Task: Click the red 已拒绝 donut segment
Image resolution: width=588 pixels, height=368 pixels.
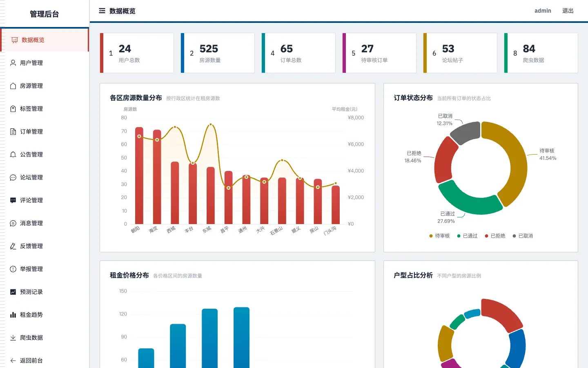Action: click(444, 160)
